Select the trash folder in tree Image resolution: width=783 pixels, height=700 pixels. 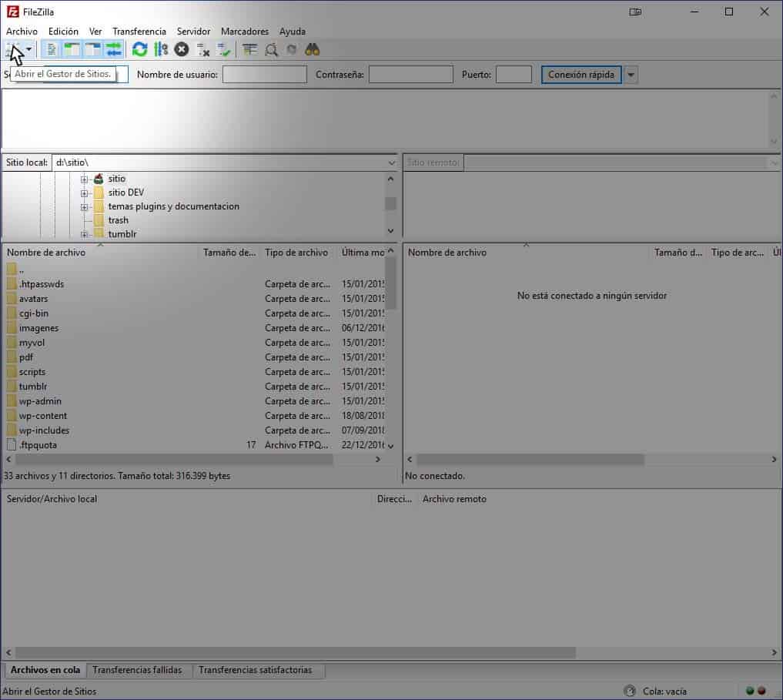coord(119,220)
